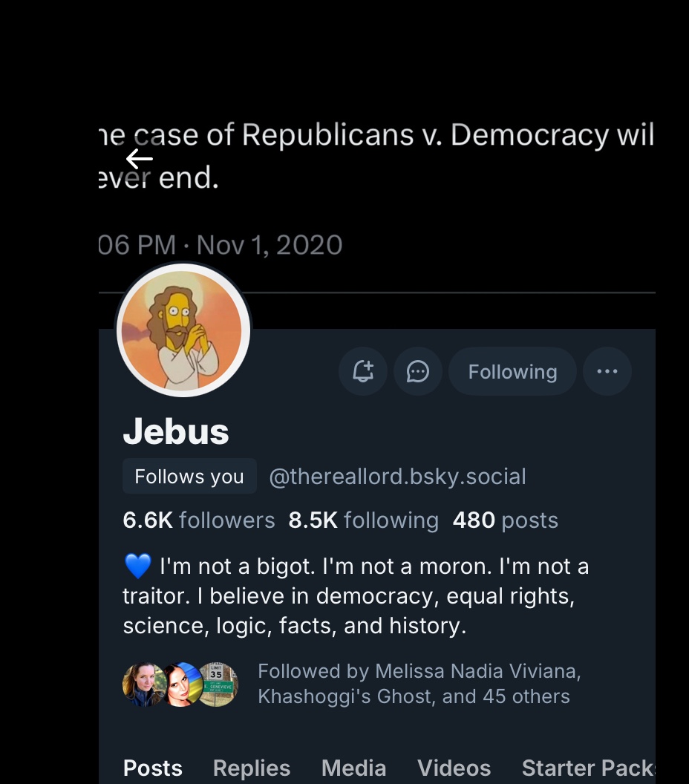The width and height of the screenshot is (689, 784).
Task: Click the bell notification subscribe icon
Action: click(363, 371)
